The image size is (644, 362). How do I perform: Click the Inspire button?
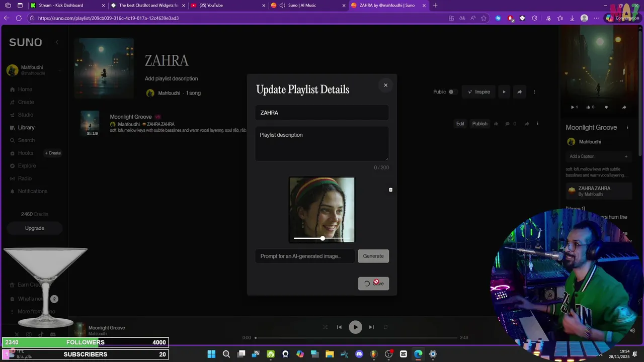[x=478, y=92]
